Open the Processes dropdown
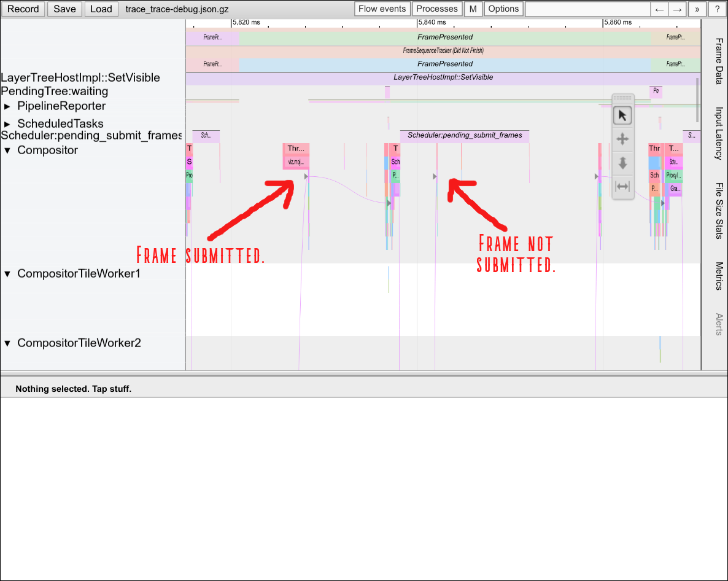 (x=437, y=9)
